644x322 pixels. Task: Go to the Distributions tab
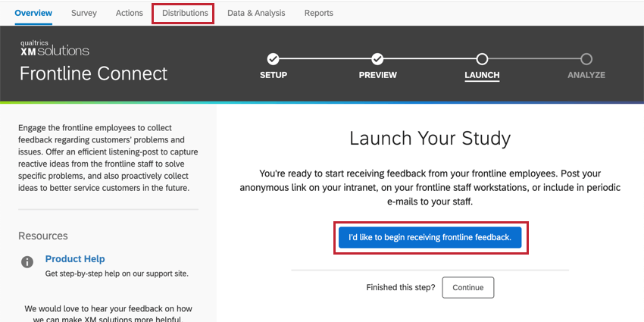[x=185, y=13]
